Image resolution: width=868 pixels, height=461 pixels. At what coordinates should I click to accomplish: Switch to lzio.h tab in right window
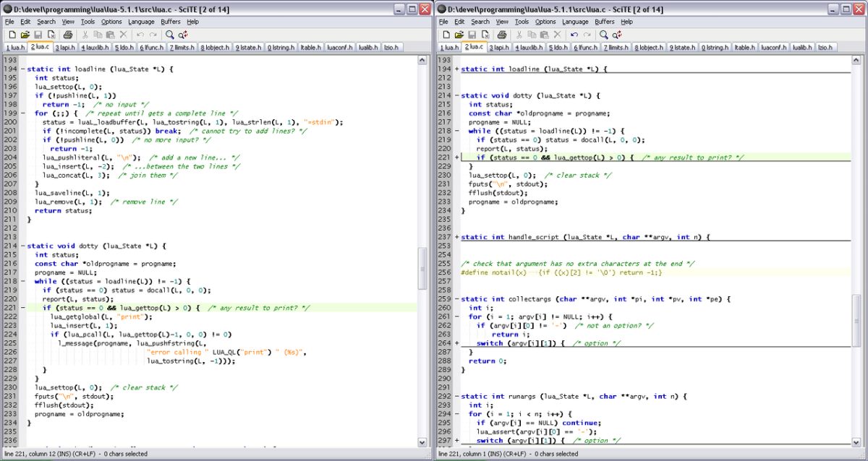825,48
